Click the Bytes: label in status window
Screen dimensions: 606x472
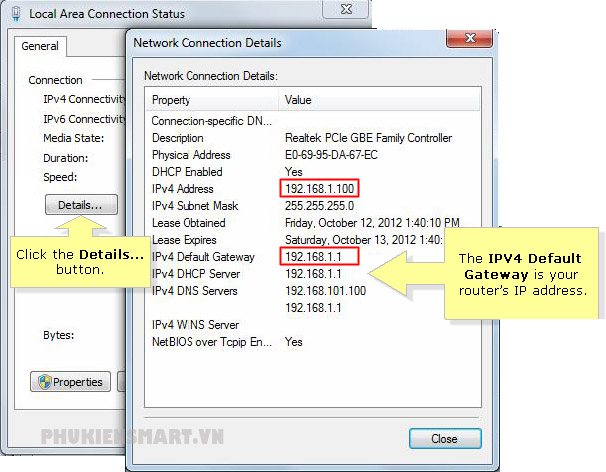click(58, 335)
